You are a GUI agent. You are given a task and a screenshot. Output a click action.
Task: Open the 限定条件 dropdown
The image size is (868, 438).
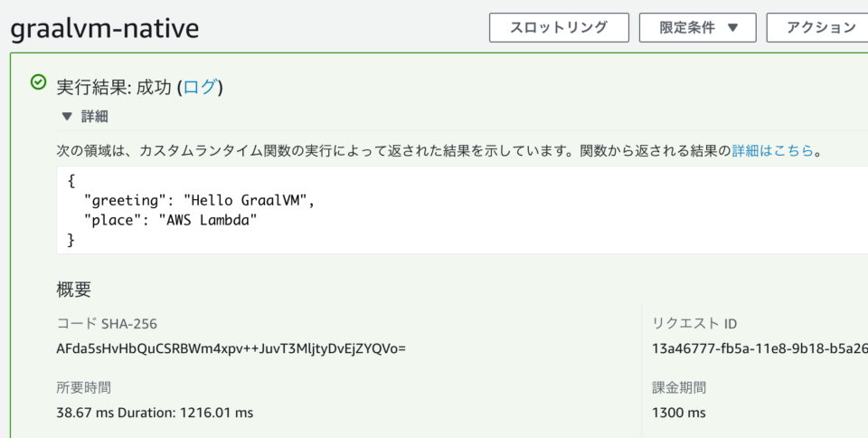(697, 28)
